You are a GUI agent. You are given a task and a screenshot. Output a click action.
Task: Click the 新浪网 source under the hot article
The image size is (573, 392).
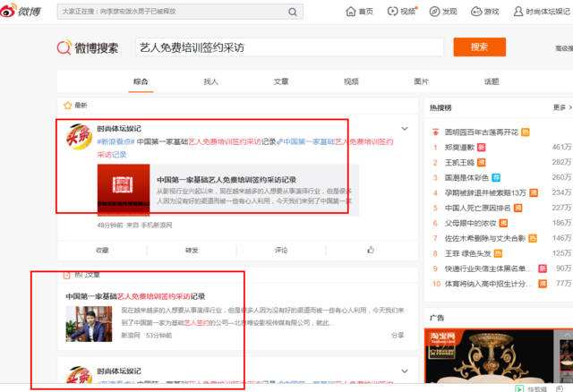point(131,335)
